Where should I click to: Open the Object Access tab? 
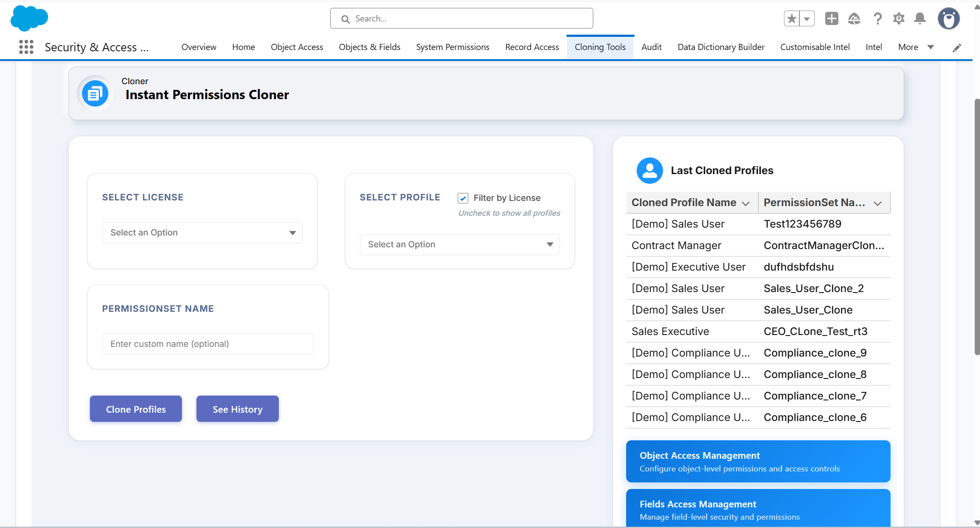[297, 47]
